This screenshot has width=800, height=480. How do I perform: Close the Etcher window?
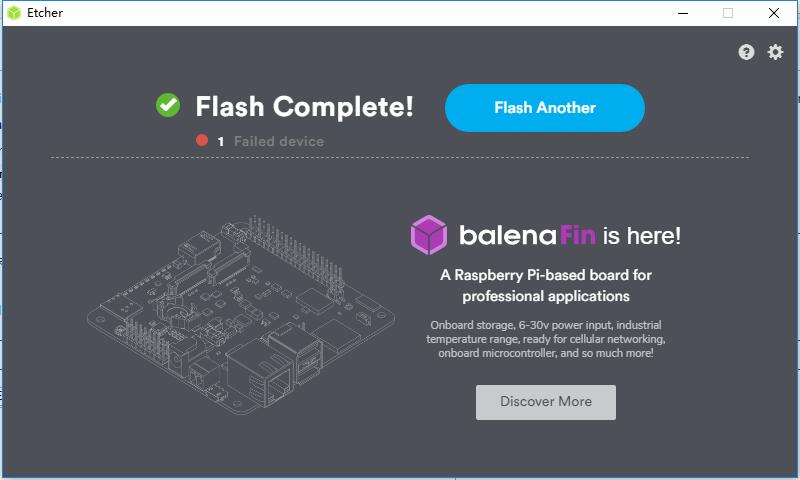click(774, 13)
